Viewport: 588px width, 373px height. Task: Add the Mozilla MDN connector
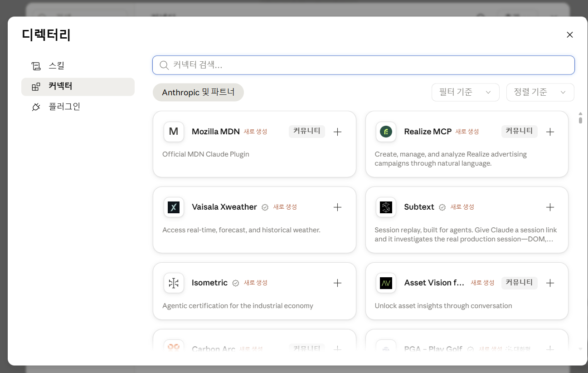tap(337, 132)
